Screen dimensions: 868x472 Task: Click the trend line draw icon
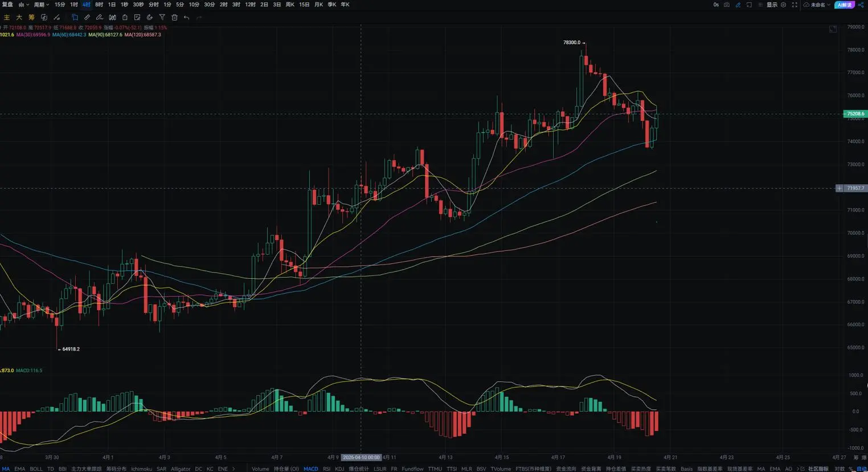pos(56,18)
